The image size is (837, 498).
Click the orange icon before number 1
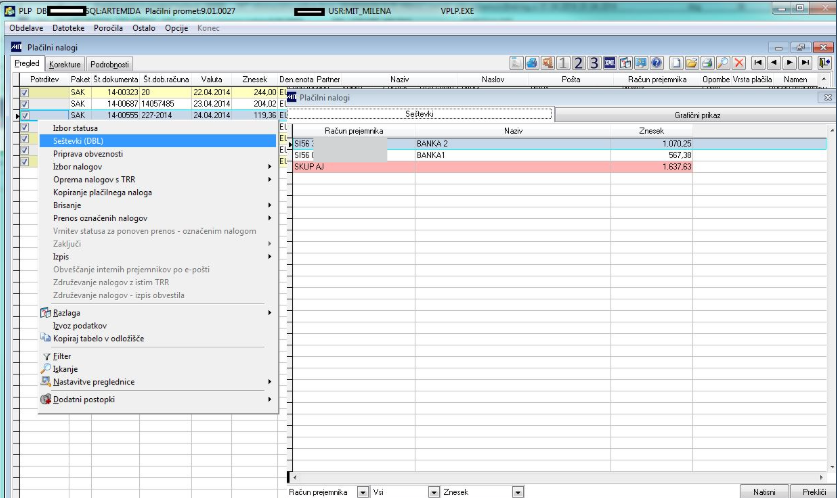click(547, 63)
